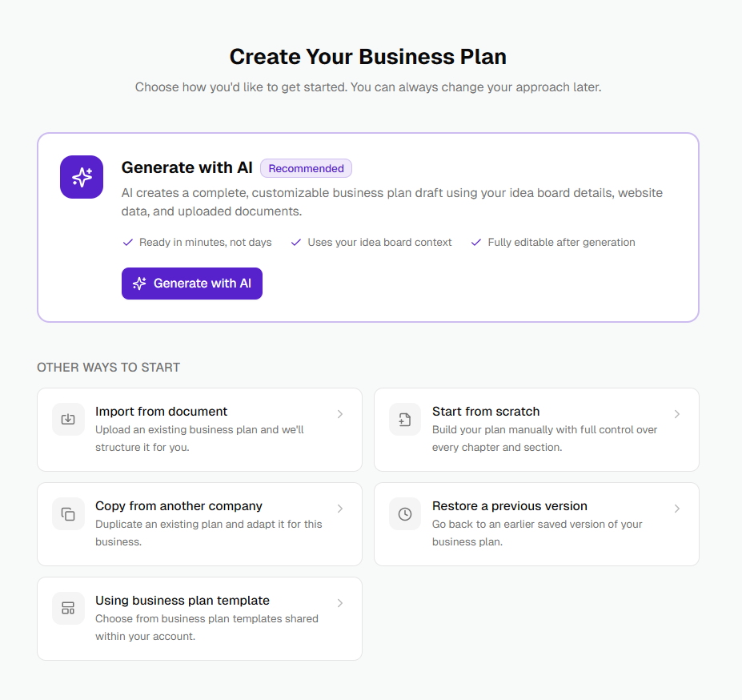Click the Restore previous version clock icon
742x700 pixels.
coord(405,514)
